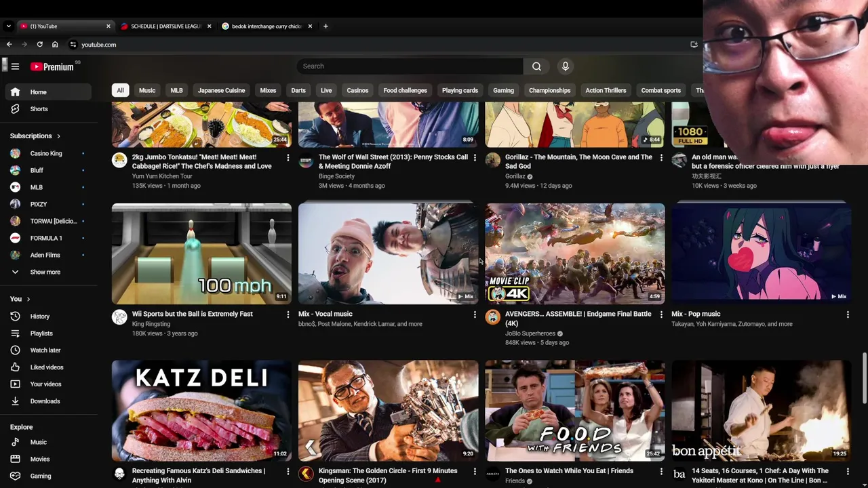Select the Casinos filter chip
Image resolution: width=868 pixels, height=488 pixels.
pos(357,90)
